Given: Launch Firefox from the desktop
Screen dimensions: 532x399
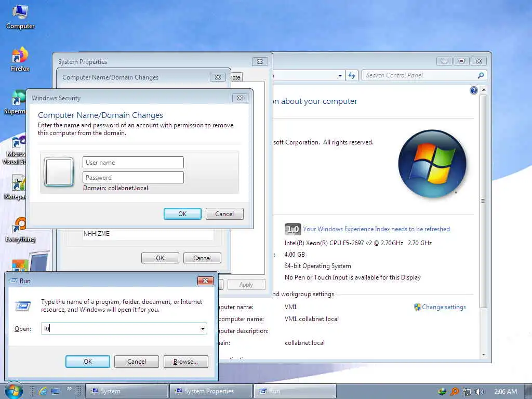Looking at the screenshot, I should pos(20,59).
